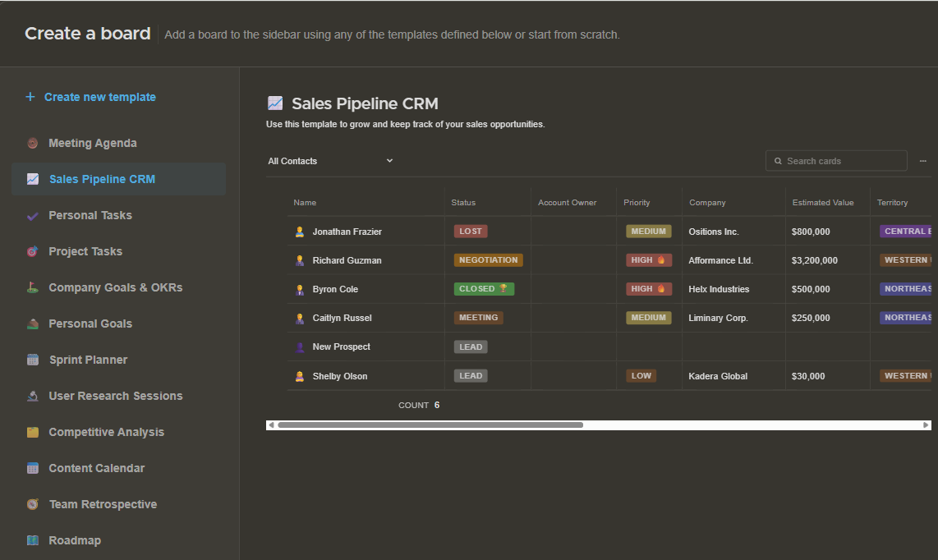Click the person icon next to Jonathan Frazier

[x=300, y=232]
